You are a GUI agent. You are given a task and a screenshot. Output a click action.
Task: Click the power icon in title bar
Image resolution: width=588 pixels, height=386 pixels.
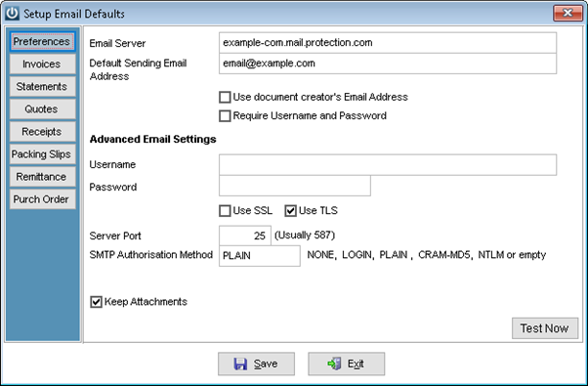click(x=12, y=13)
